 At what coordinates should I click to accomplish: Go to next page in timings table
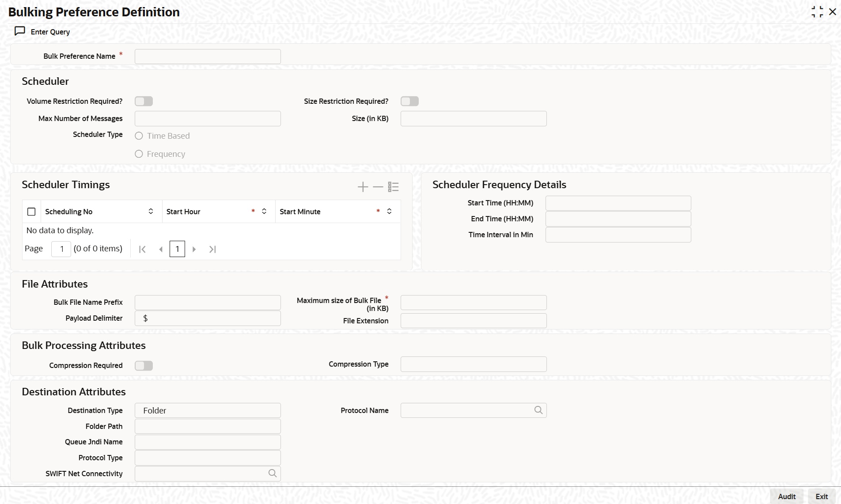click(x=194, y=249)
